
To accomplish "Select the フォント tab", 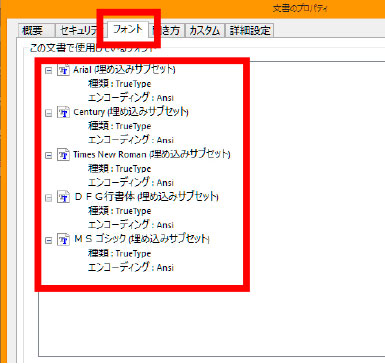I will pos(128,29).
